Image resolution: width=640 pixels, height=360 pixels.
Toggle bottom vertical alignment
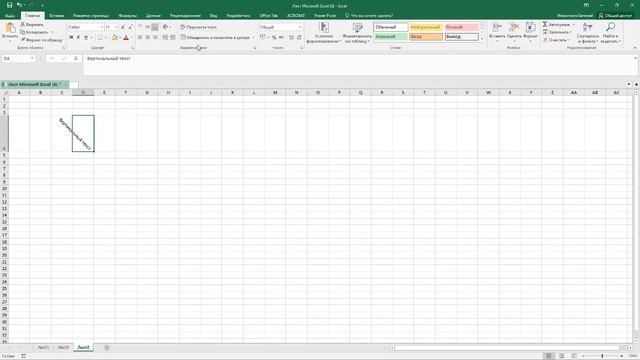click(155, 27)
